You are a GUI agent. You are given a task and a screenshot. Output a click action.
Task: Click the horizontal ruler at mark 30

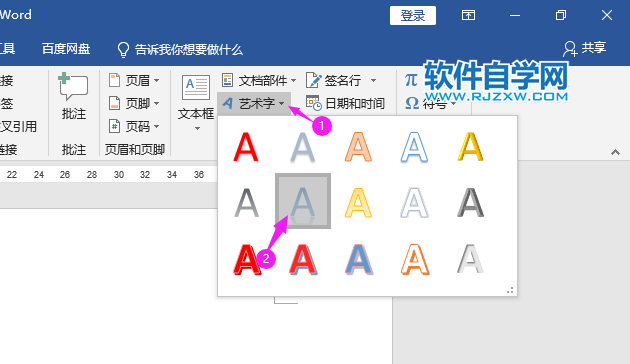(119, 174)
